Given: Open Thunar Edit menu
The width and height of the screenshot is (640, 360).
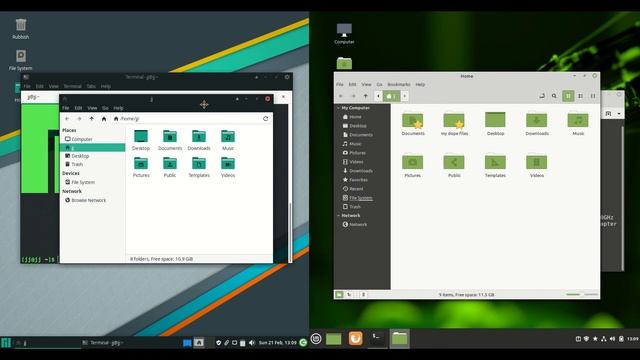Looking at the screenshot, I should point(78,108).
